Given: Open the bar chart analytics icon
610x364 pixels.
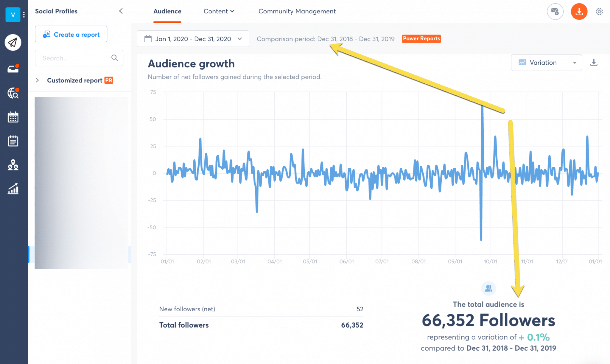Looking at the screenshot, I should click(x=13, y=189).
